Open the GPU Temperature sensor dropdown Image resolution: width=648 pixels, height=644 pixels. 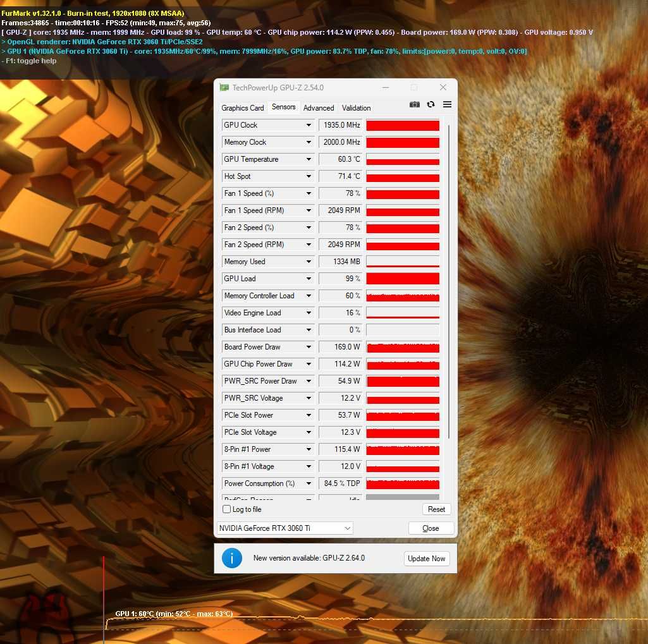click(x=309, y=159)
